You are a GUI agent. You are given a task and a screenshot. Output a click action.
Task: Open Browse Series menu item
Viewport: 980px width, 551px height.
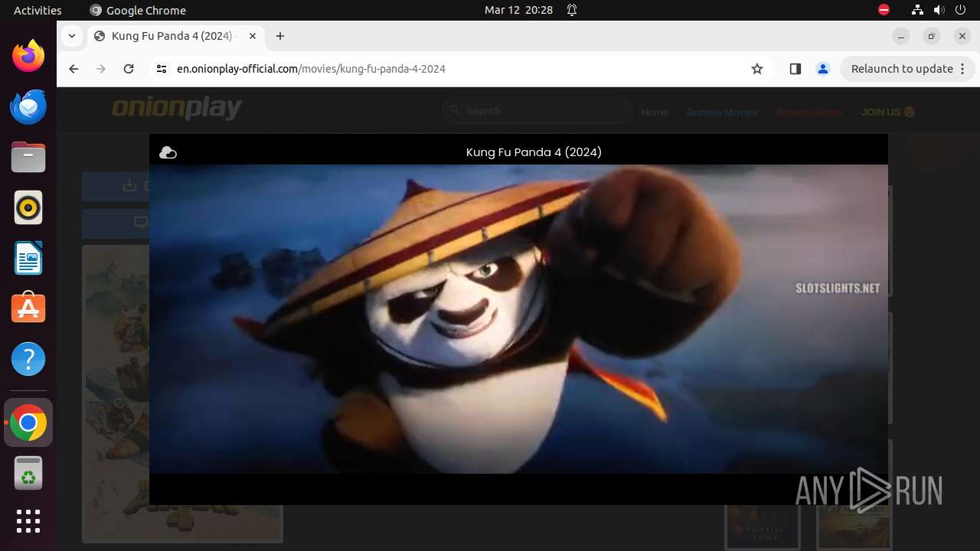click(809, 112)
